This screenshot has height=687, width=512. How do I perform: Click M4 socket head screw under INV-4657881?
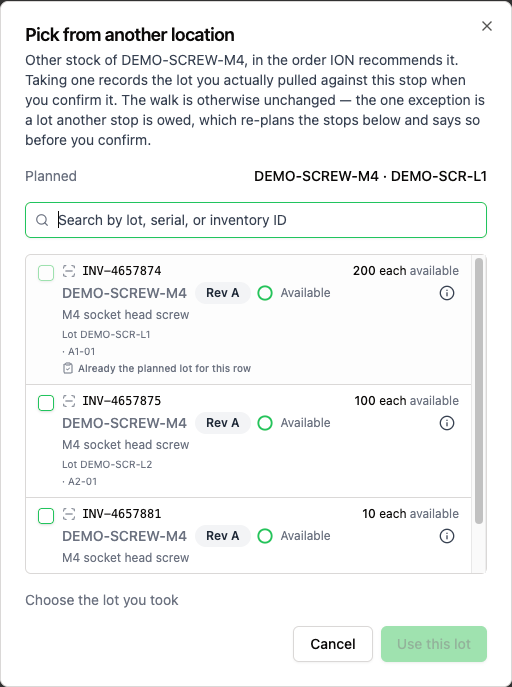click(126, 558)
